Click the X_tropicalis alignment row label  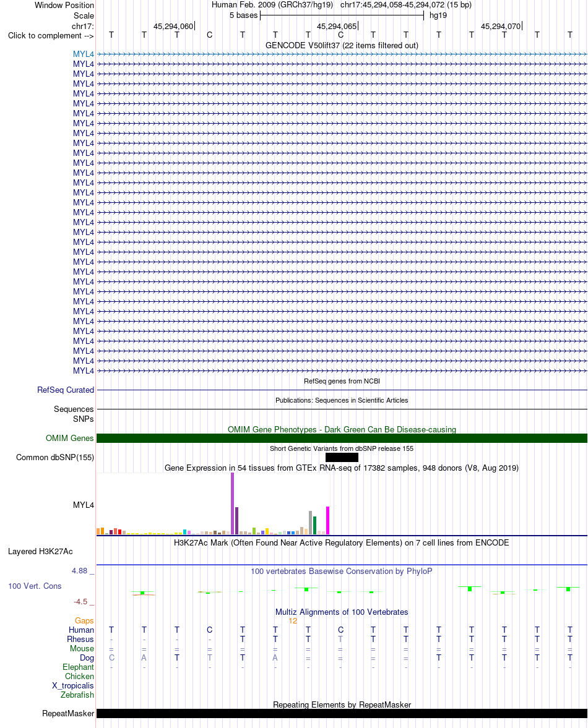click(x=73, y=686)
